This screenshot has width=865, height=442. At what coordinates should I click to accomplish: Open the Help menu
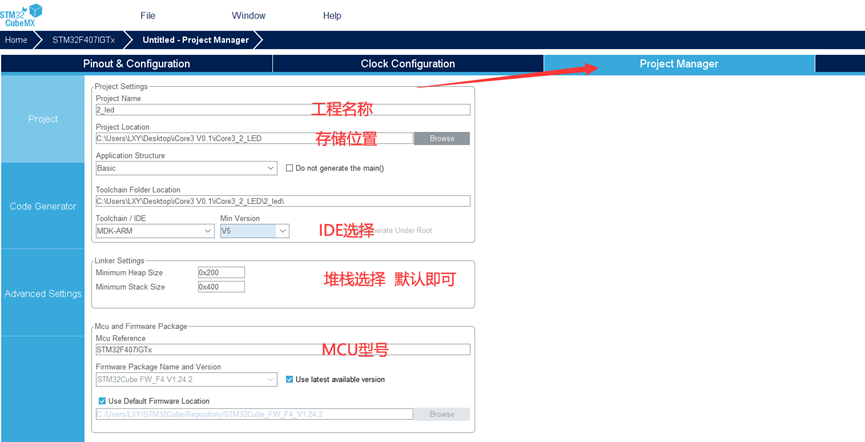[x=332, y=16]
